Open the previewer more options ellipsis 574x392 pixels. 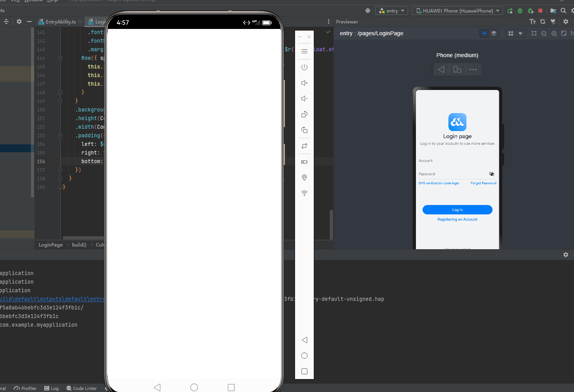click(473, 70)
